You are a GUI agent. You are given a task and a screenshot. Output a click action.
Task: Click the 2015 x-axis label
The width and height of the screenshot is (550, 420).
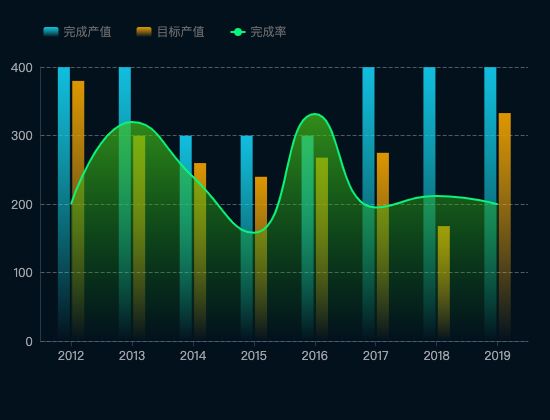[254, 356]
